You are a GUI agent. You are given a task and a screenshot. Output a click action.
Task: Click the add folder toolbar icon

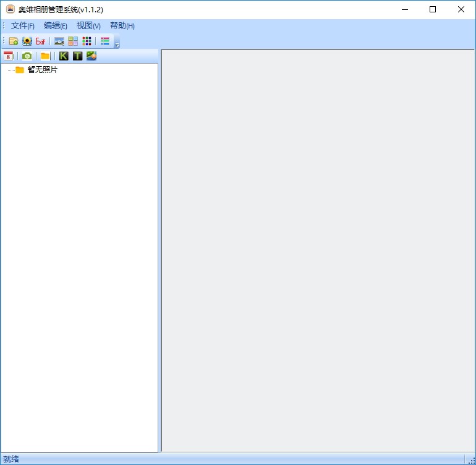14,41
